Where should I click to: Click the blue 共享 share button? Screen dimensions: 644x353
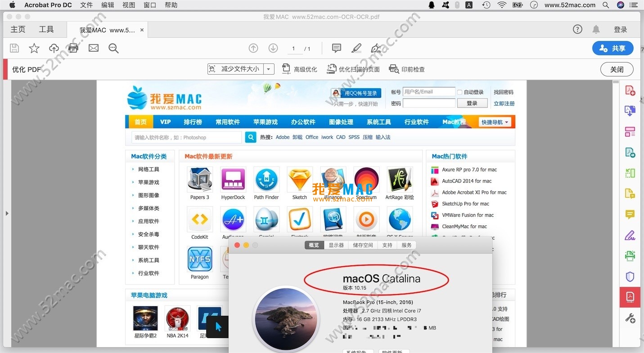[613, 48]
